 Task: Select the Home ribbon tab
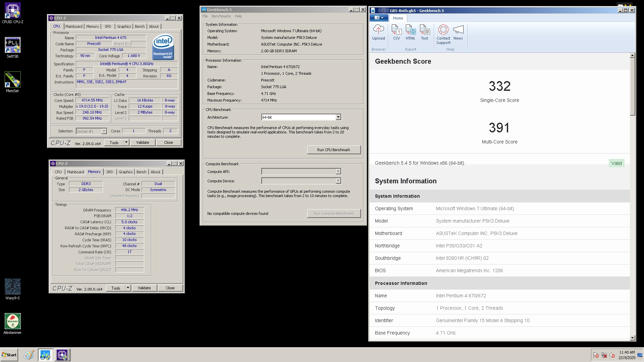pyautogui.click(x=398, y=18)
